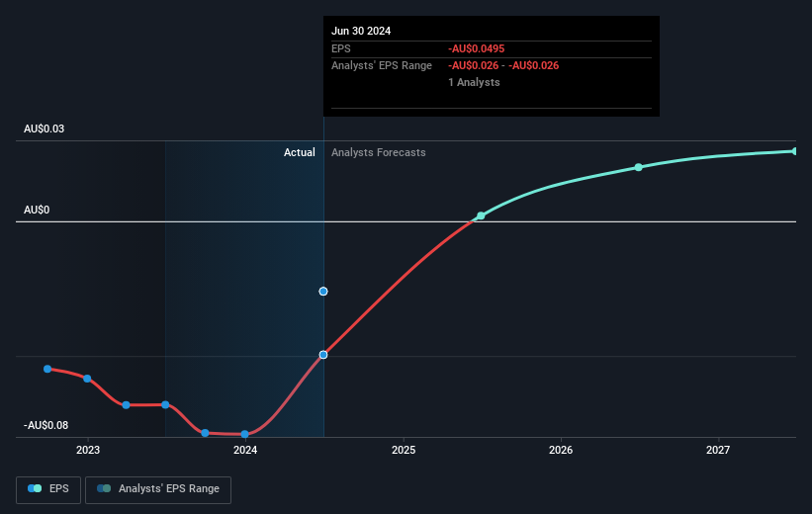Click the Analysts Forecasts label
This screenshot has width=812, height=514.
(x=379, y=152)
